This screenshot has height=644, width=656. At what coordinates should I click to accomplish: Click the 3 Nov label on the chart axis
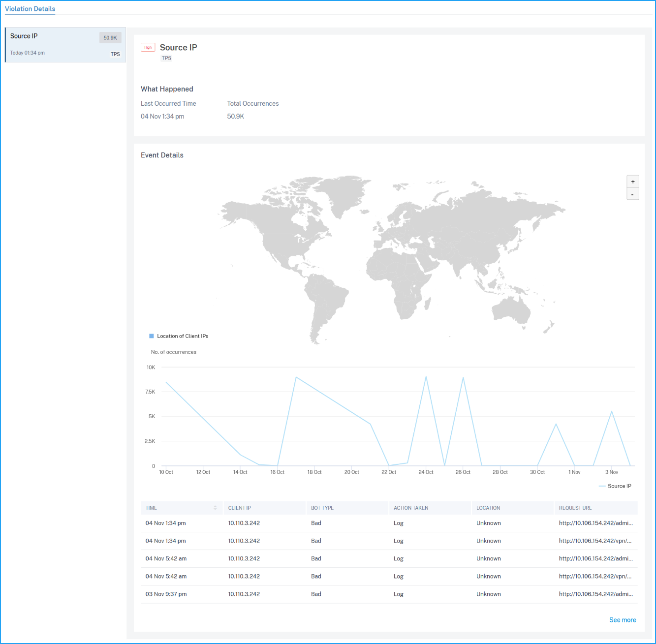coord(612,472)
